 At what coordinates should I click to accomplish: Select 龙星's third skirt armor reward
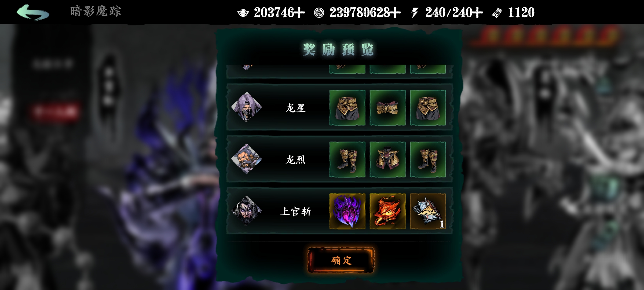pos(428,108)
